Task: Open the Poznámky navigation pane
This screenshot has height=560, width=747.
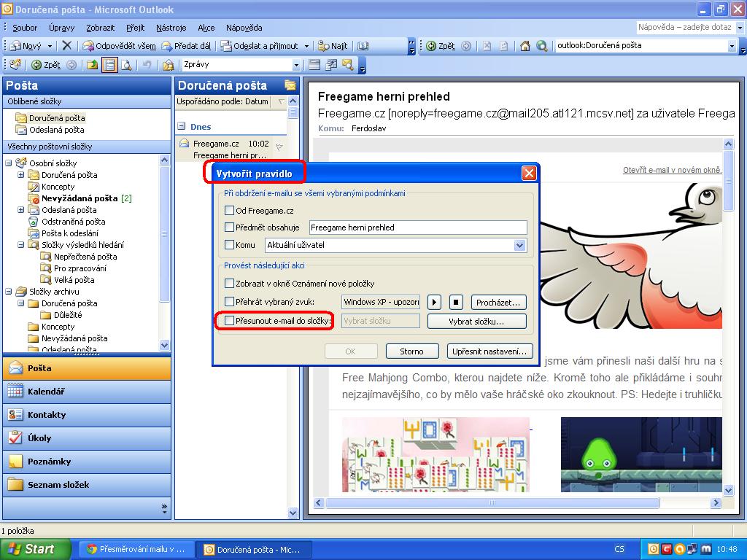Action: (x=87, y=462)
